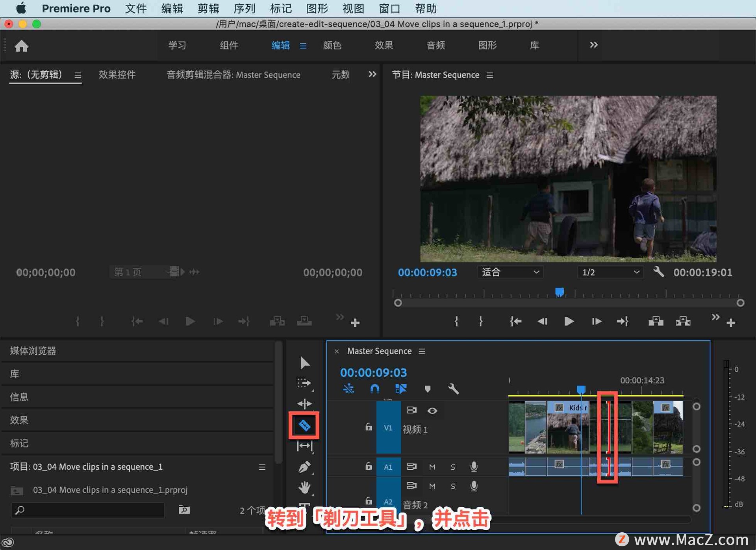Mark Out in Program Monitor

point(481,321)
